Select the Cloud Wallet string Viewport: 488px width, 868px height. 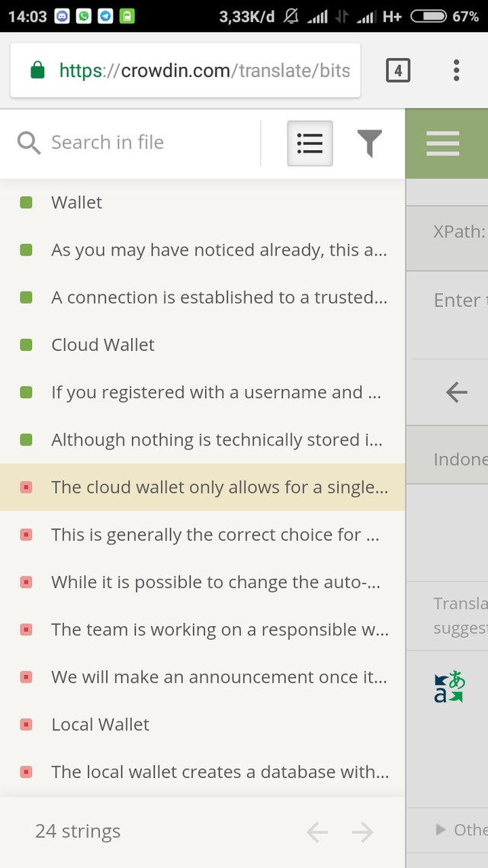pos(103,344)
